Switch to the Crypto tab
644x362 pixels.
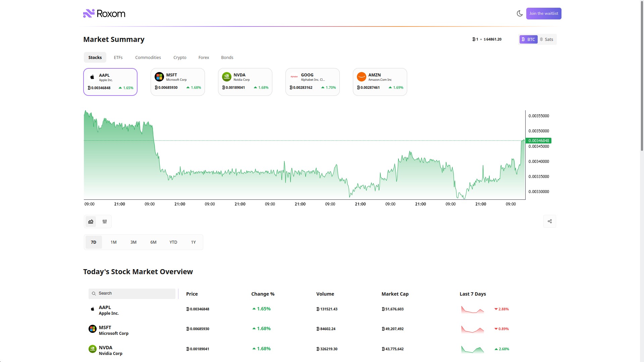pyautogui.click(x=180, y=57)
